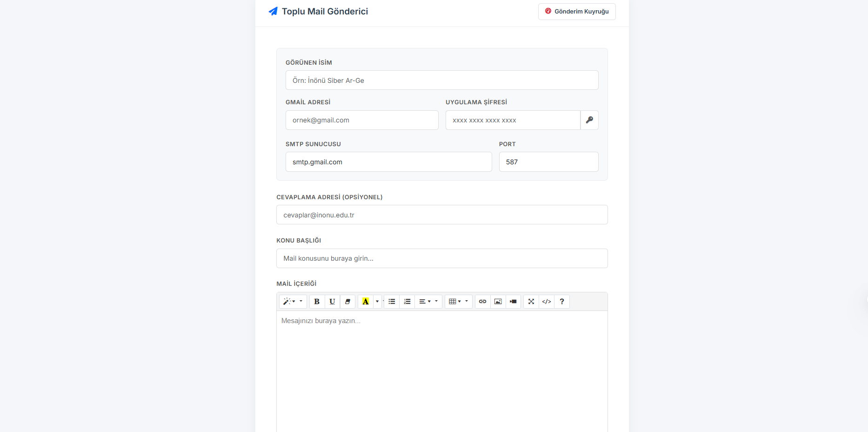Open the paragraph alignment dropdown
Viewport: 868px width, 432px height.
pyautogui.click(x=428, y=302)
